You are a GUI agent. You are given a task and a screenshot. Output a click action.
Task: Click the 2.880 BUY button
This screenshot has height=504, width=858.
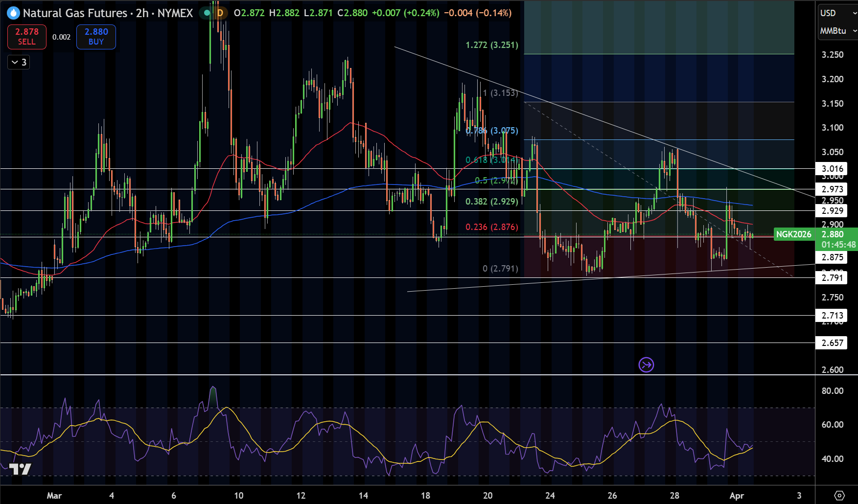coord(96,37)
